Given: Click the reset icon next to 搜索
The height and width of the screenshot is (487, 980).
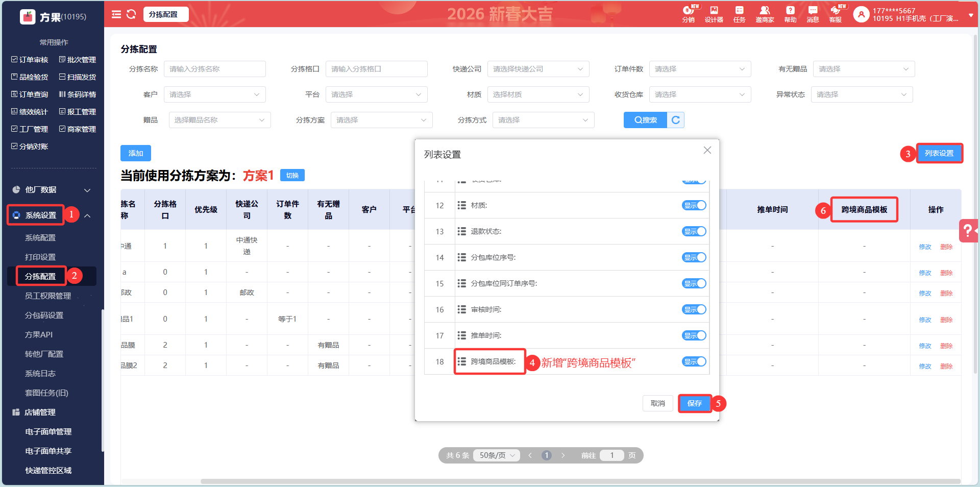Looking at the screenshot, I should (676, 120).
